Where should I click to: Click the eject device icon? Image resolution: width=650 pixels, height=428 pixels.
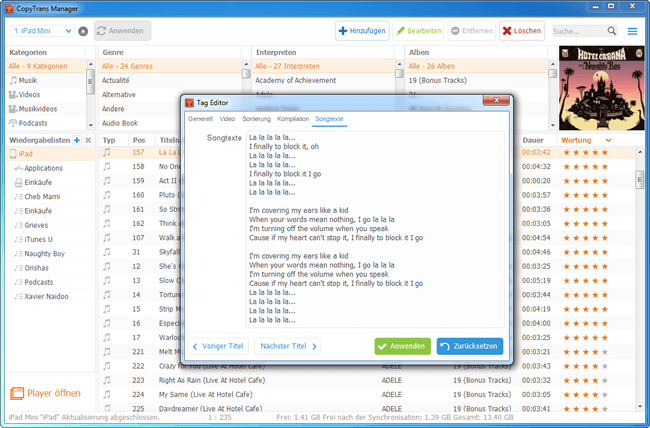[x=83, y=31]
